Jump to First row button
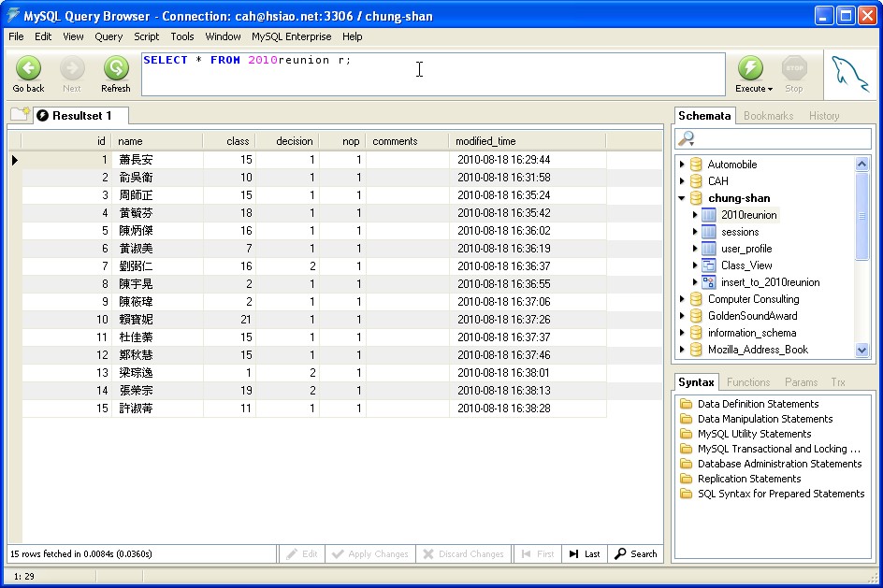This screenshot has width=883, height=588. pos(538,553)
